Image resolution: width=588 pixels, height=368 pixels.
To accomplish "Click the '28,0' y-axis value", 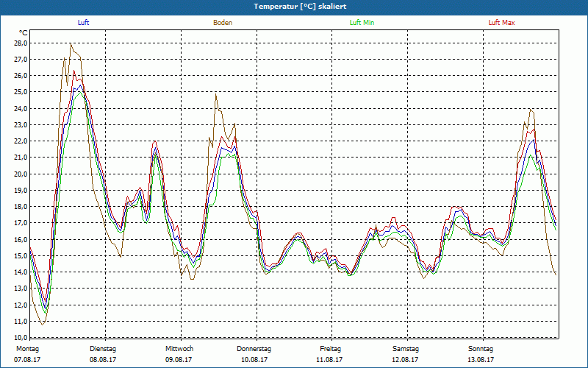I will [x=21, y=43].
